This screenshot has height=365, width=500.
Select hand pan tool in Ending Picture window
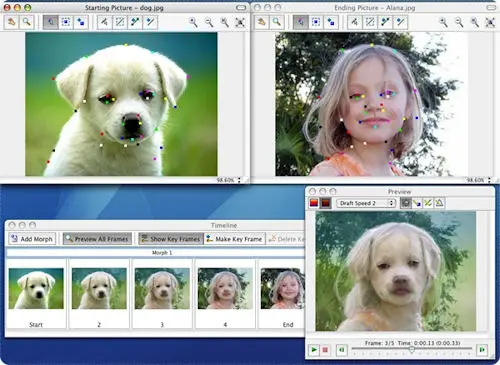[x=262, y=22]
